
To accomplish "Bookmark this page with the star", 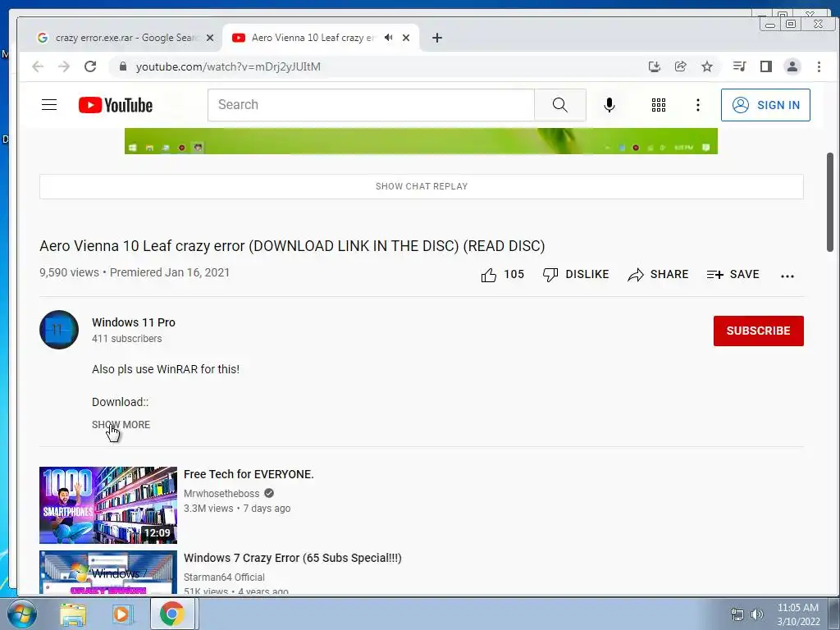I will [707, 66].
